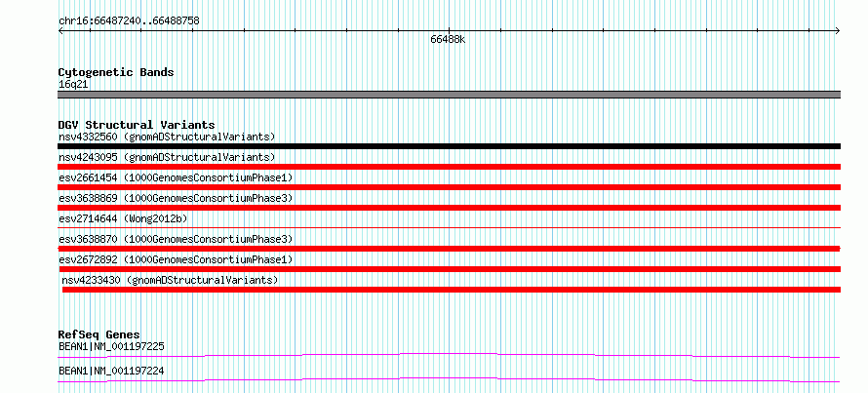
Task: Click the red esv2672892 variant bar
Action: tap(449, 269)
